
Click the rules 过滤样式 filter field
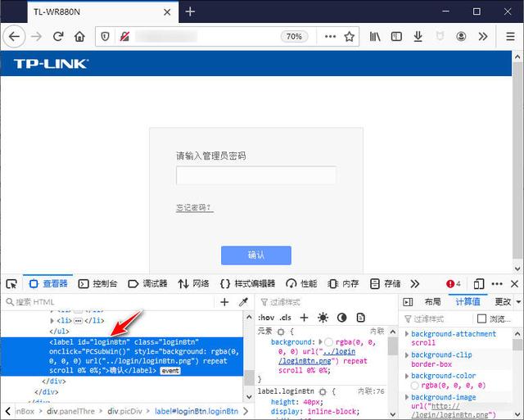point(327,302)
